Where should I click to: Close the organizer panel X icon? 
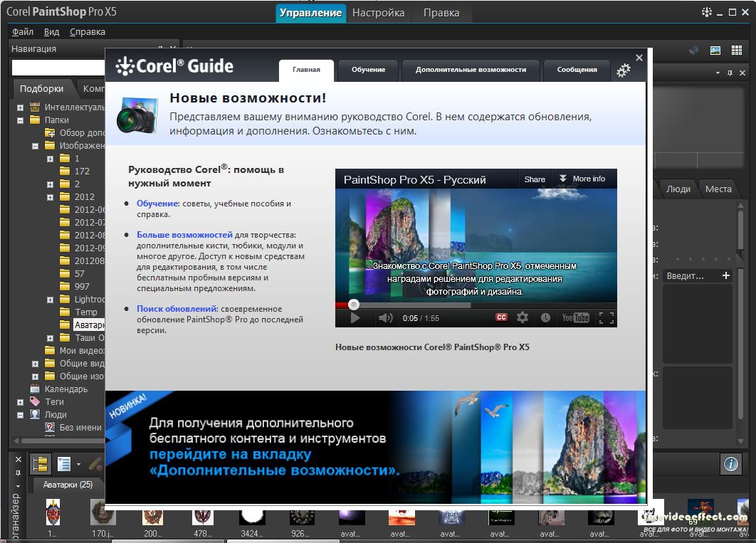click(x=19, y=460)
